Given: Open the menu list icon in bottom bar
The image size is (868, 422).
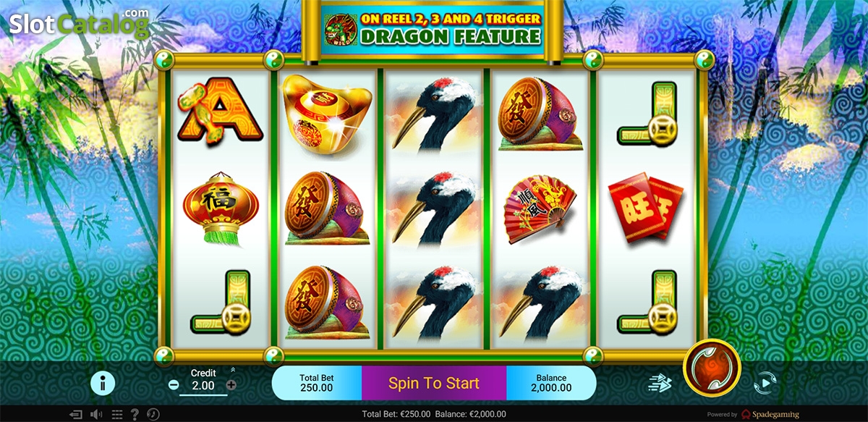Looking at the screenshot, I should click(116, 414).
